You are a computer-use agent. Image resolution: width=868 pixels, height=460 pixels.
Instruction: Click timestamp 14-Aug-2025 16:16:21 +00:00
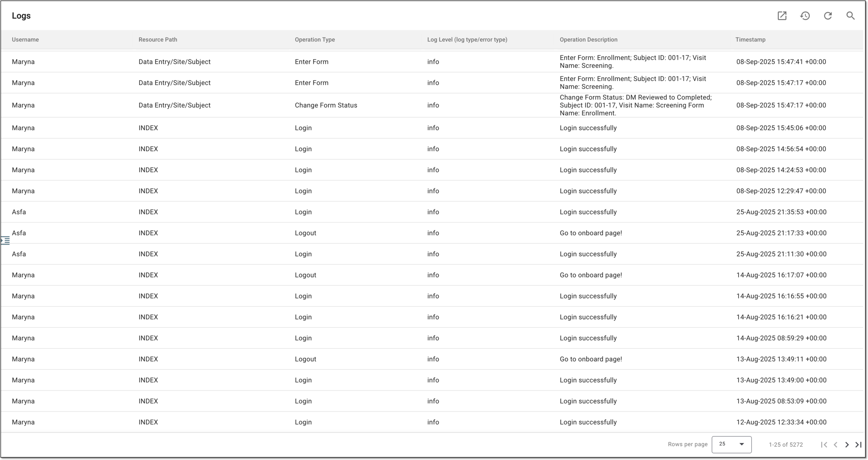coord(782,317)
